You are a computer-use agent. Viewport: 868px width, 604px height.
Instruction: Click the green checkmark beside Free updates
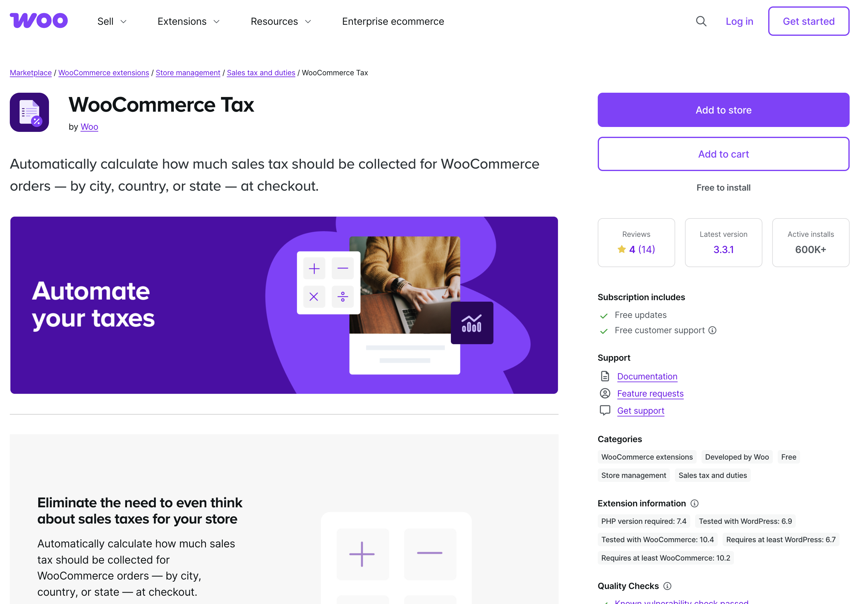tap(604, 315)
